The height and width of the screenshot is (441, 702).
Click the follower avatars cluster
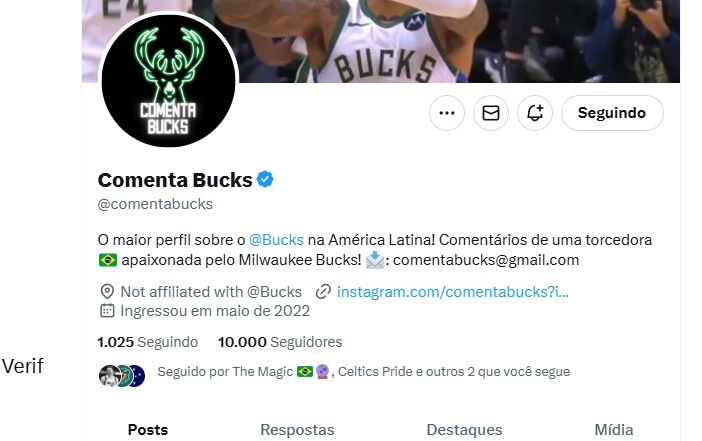122,376
